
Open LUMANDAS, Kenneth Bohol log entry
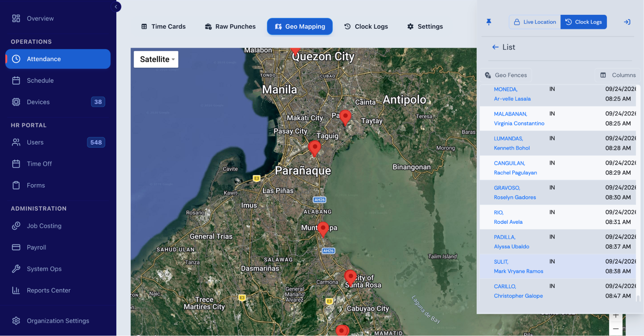[x=558, y=143]
